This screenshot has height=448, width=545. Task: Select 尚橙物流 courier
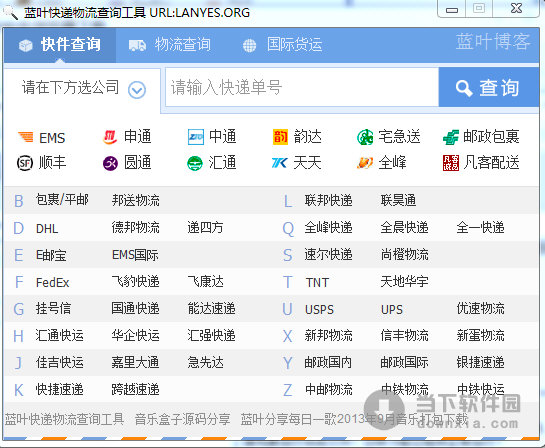tap(405, 255)
